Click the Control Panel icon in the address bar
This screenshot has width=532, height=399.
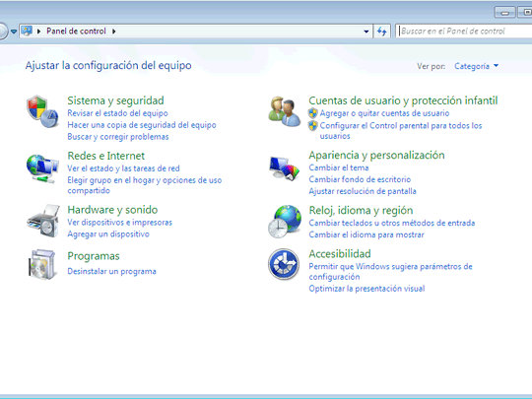[x=27, y=31]
